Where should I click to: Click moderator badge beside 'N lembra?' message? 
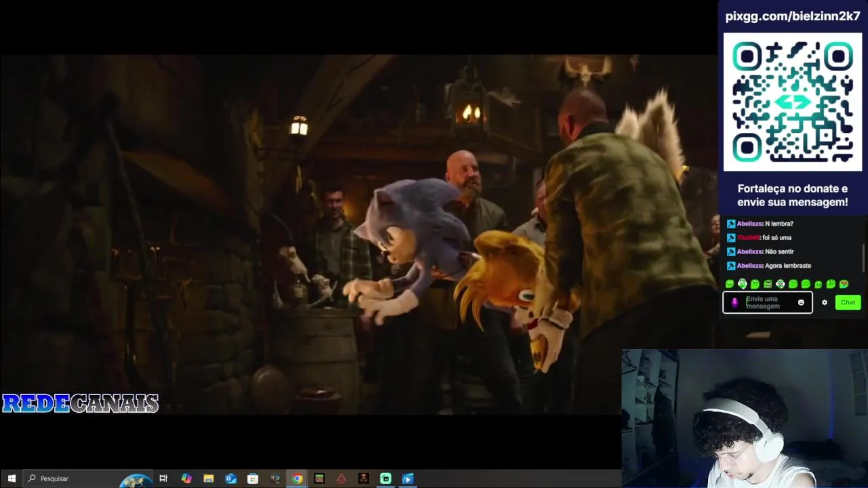(731, 224)
